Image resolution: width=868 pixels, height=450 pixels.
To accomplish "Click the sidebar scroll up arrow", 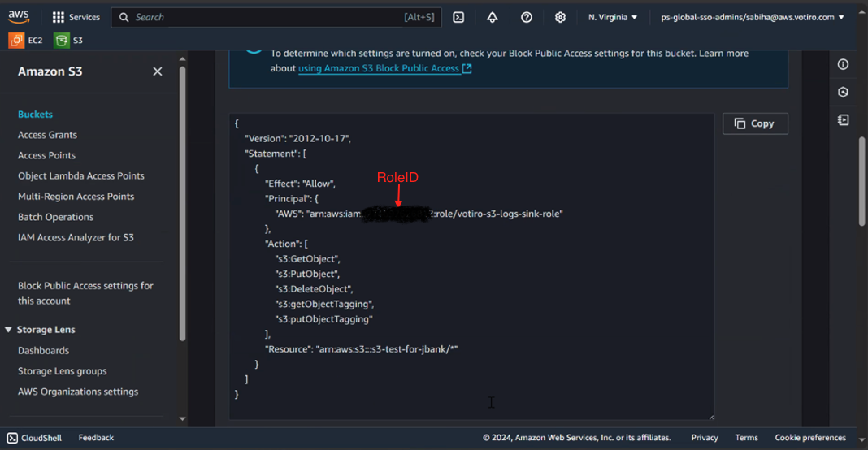I will 183,58.
